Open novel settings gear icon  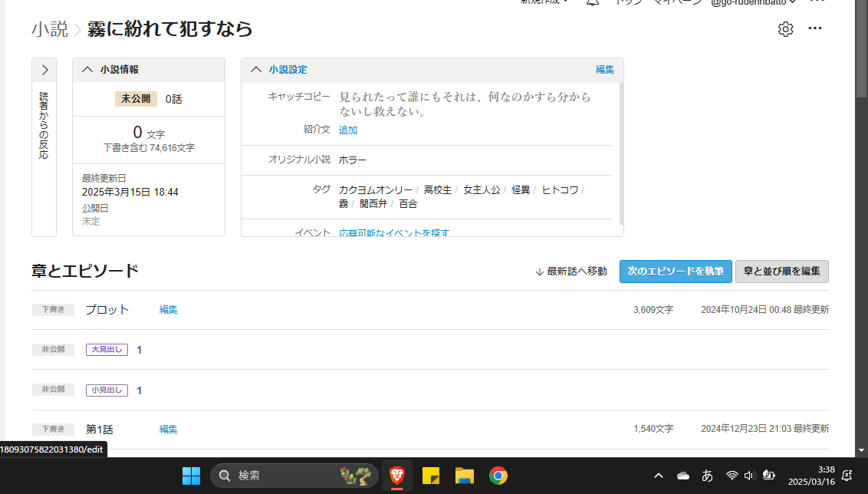[x=785, y=29]
